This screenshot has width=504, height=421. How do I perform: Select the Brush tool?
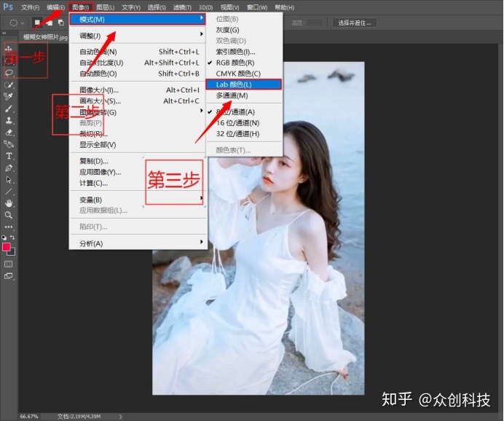[x=9, y=109]
